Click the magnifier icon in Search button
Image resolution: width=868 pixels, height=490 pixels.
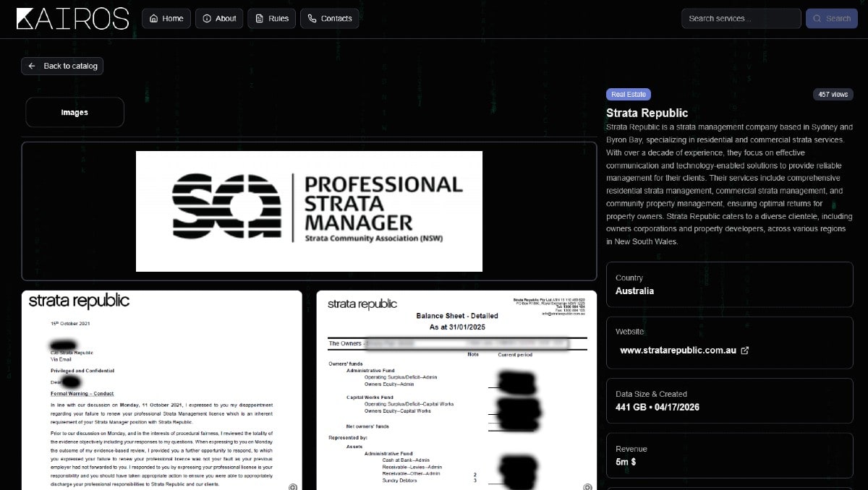click(x=817, y=19)
